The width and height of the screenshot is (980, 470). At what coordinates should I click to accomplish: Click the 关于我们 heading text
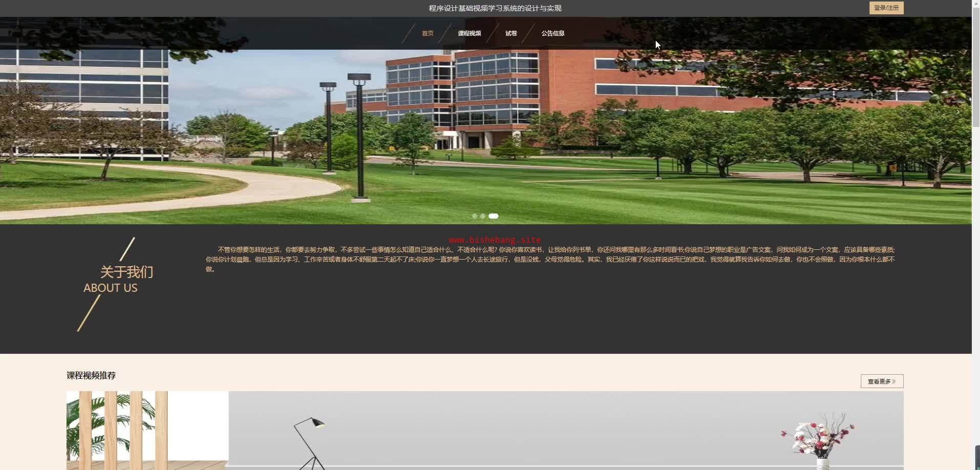(127, 272)
